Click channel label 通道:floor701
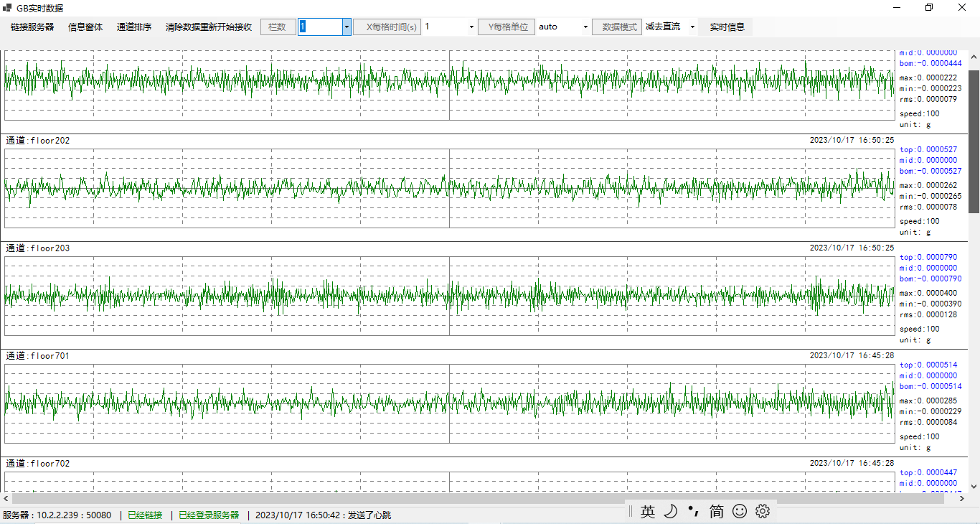Viewport: 980px width, 524px height. tap(38, 356)
